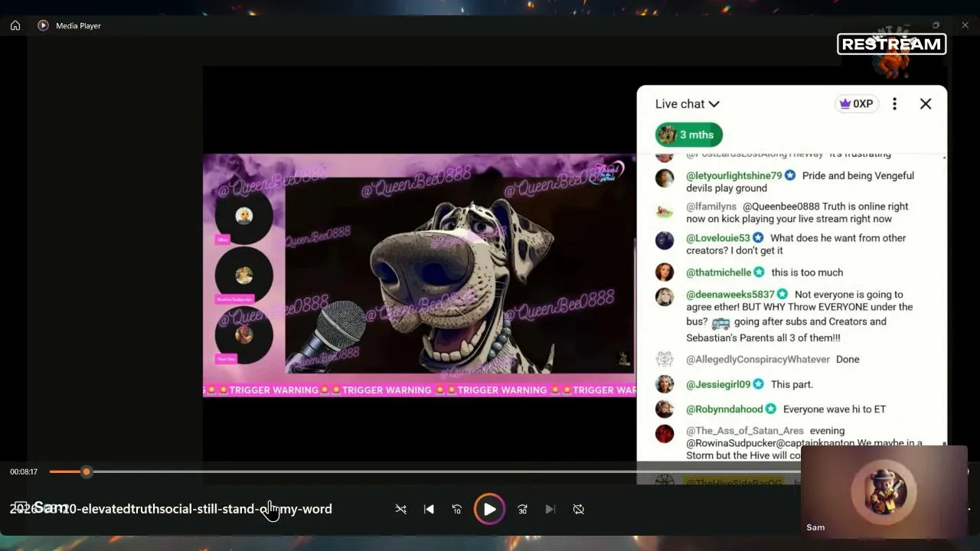Click @lfamilyns's avatar
This screenshot has height=551, width=980.
pyautogui.click(x=665, y=209)
